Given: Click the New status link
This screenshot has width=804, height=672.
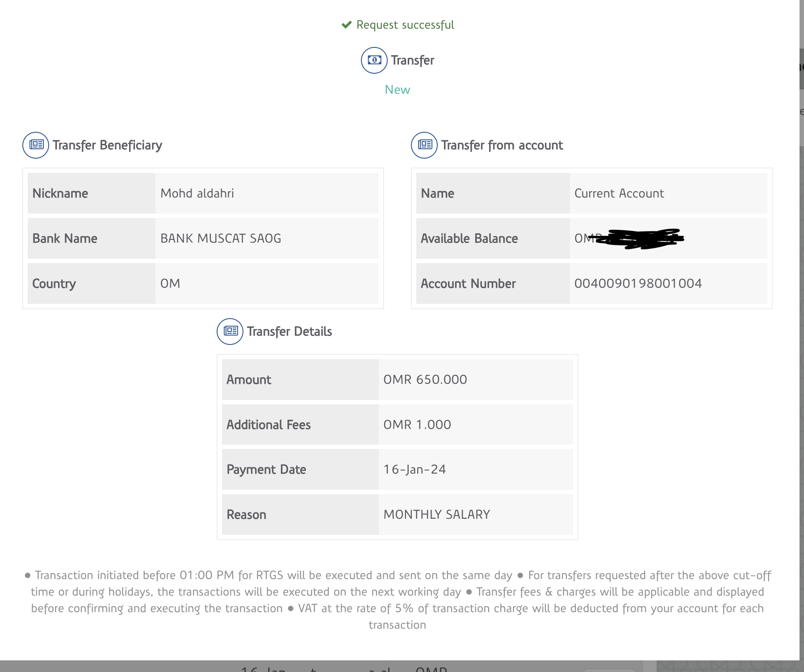Looking at the screenshot, I should tap(397, 90).
